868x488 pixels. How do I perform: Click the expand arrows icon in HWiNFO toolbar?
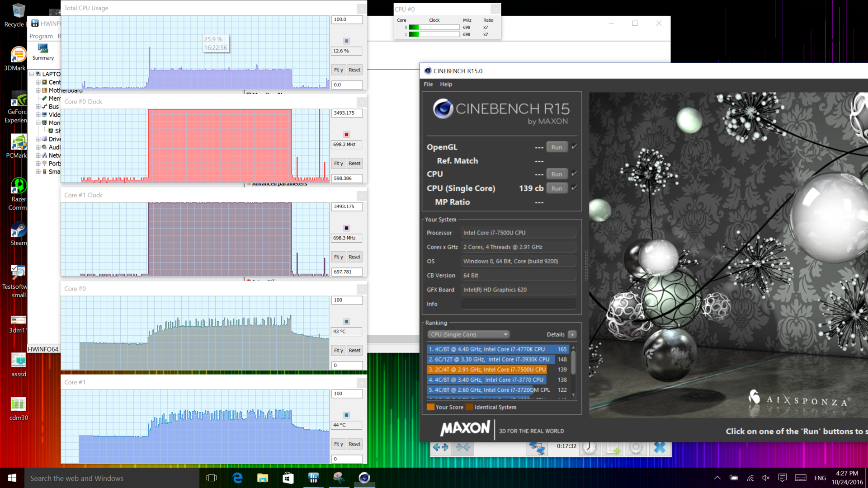(440, 447)
